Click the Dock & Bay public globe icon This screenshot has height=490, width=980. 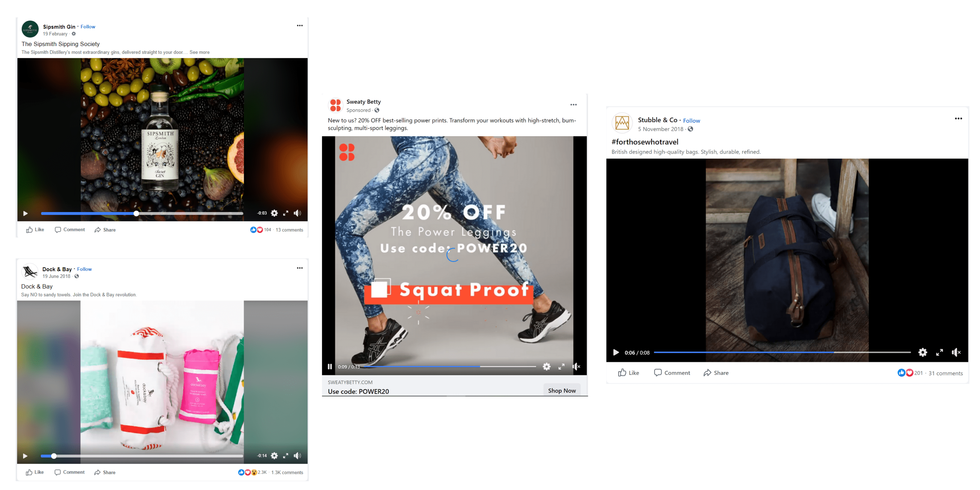tap(76, 276)
